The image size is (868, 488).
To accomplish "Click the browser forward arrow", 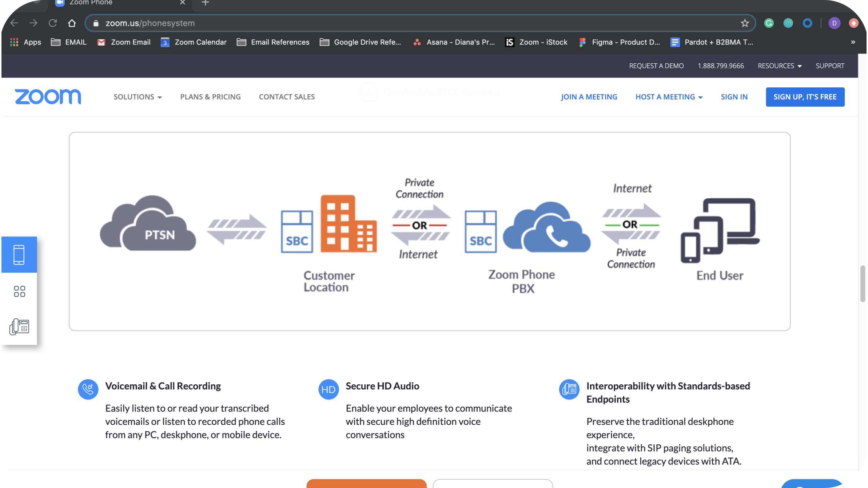I will (33, 23).
